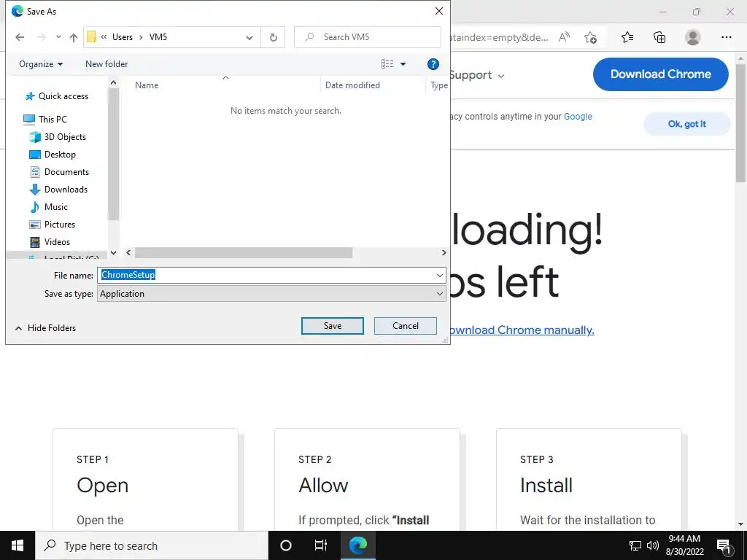Click the Google link in privacy notice
Screen dimensions: 747x560
click(578, 117)
